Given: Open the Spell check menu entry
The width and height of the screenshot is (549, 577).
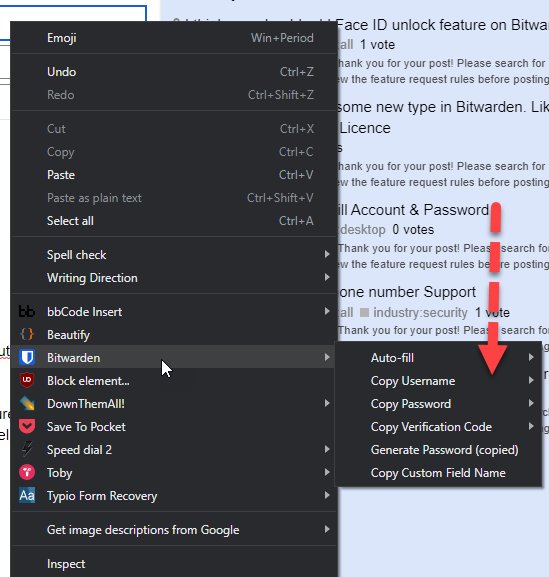Looking at the screenshot, I should pyautogui.click(x=174, y=255).
